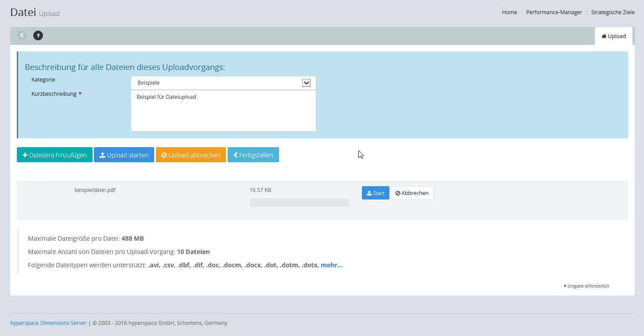Click the beispieldatei.pdf progress bar

(x=299, y=203)
